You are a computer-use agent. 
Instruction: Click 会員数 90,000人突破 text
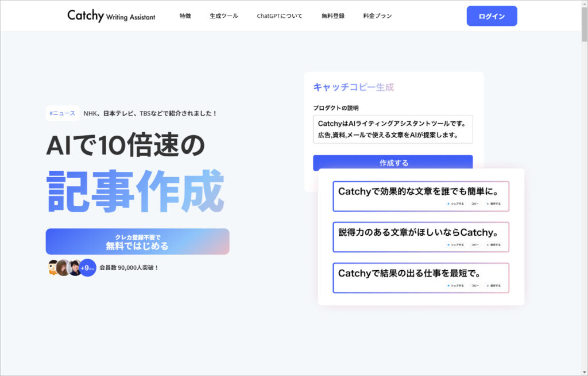[x=129, y=268]
